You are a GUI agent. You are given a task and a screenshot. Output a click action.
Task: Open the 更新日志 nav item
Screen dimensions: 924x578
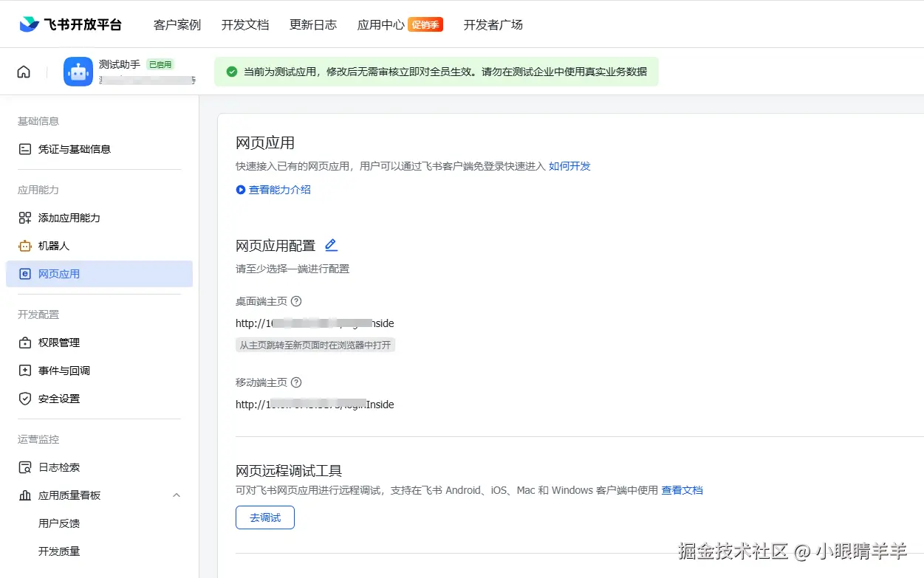tap(313, 24)
